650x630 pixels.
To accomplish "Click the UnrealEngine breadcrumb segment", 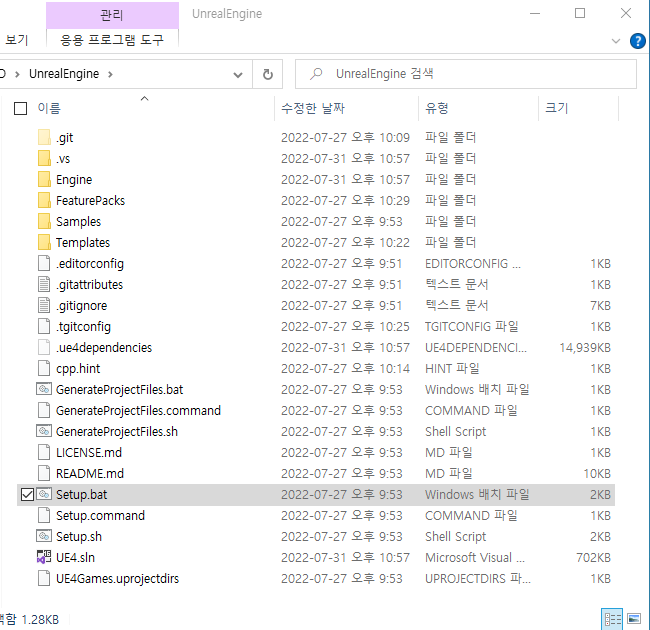I will pyautogui.click(x=64, y=74).
